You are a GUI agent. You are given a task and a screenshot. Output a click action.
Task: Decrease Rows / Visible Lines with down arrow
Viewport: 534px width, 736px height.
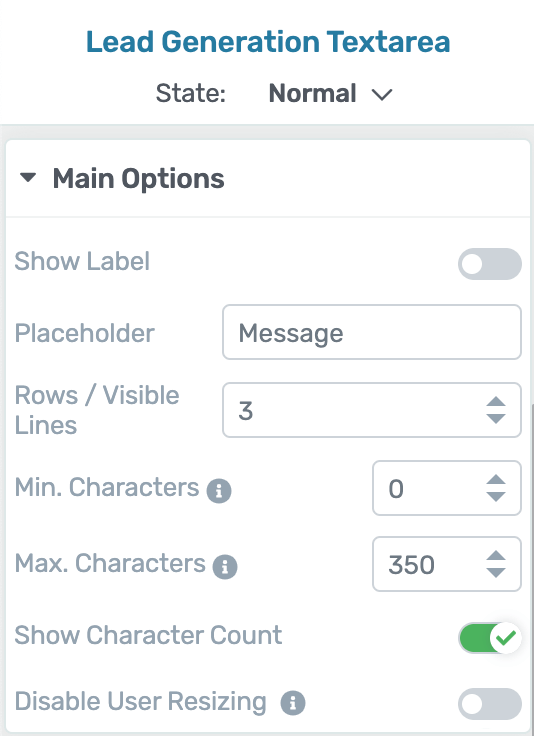(496, 418)
